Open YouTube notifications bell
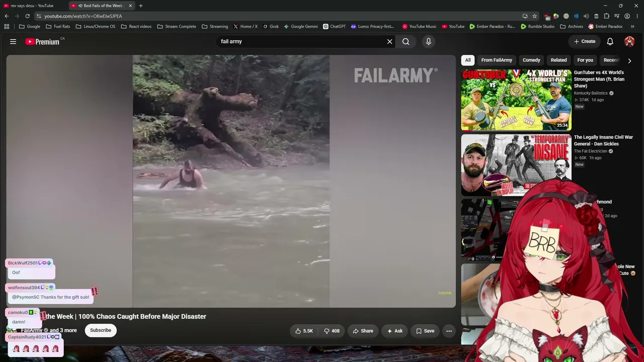The image size is (644, 362). (x=610, y=42)
